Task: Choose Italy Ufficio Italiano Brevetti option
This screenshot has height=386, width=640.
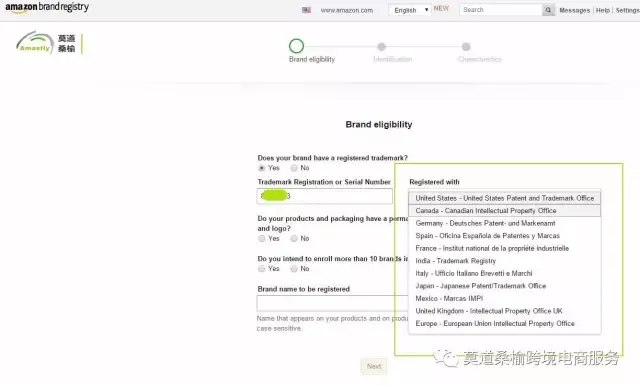Action: pos(504,273)
